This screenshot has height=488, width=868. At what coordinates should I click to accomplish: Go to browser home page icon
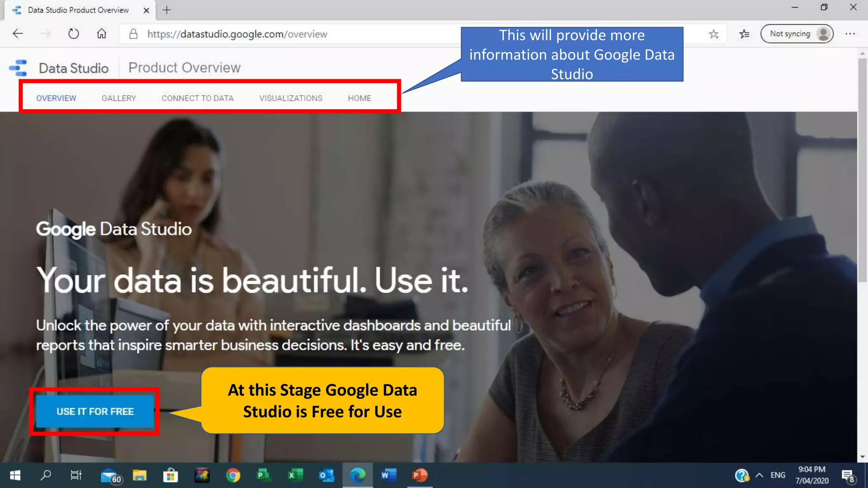[x=102, y=34]
